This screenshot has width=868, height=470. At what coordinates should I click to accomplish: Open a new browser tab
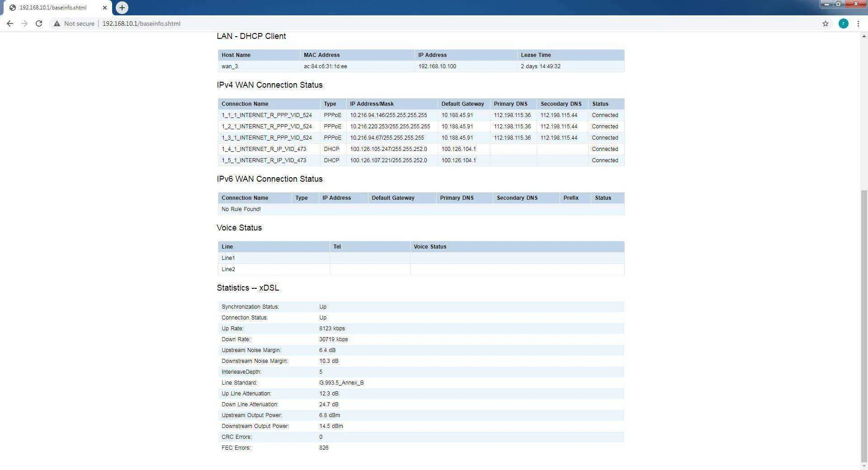point(122,8)
